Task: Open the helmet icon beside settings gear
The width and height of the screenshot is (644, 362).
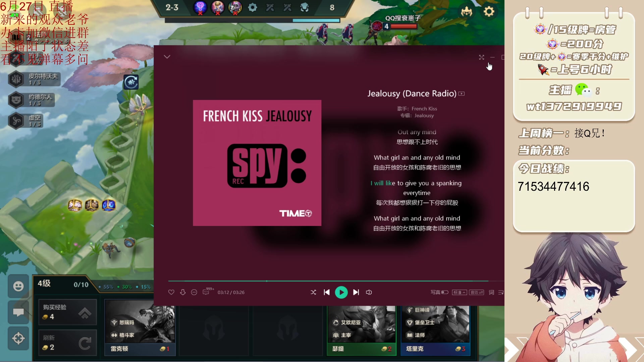Action: [467, 12]
